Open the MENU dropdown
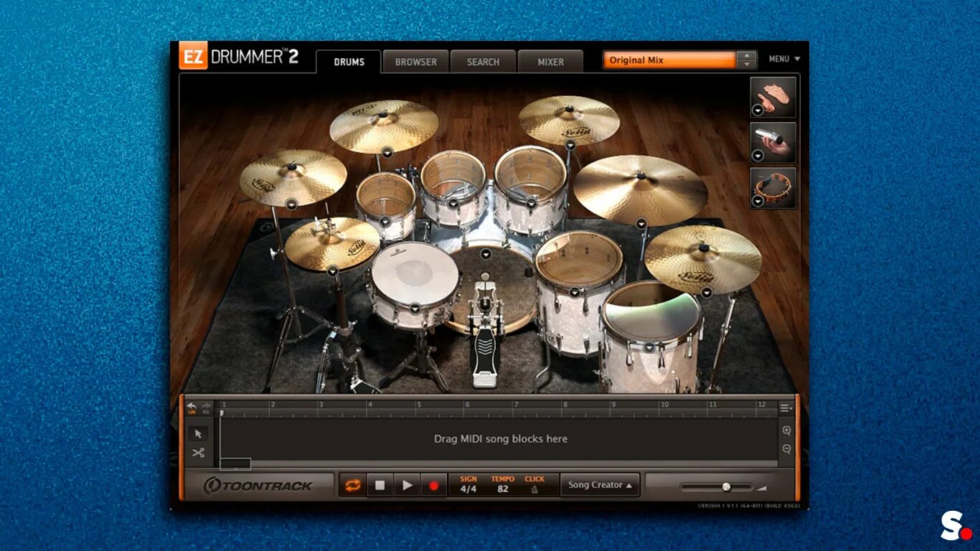Viewport: 980px width, 551px height. (784, 59)
